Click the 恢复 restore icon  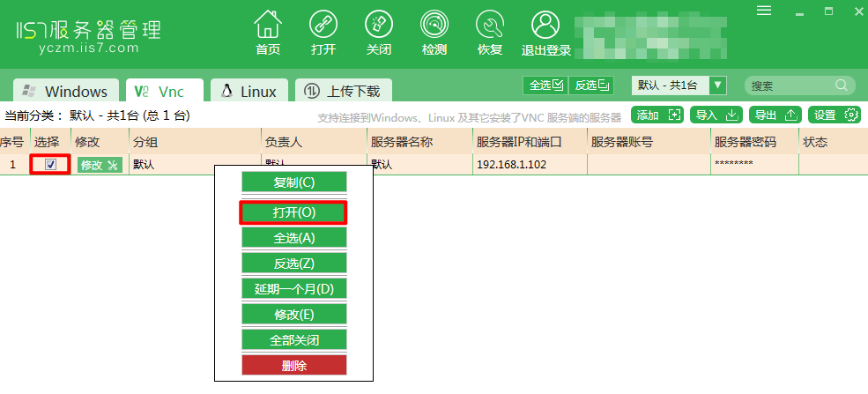click(x=489, y=25)
